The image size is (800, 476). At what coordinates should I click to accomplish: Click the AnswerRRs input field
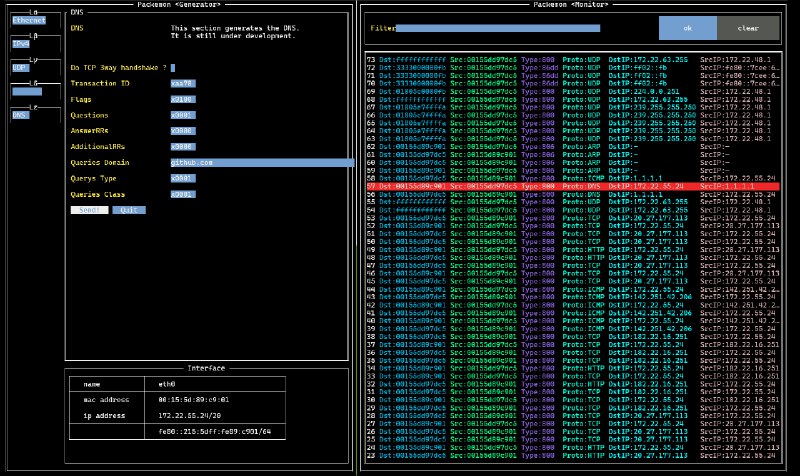183,131
